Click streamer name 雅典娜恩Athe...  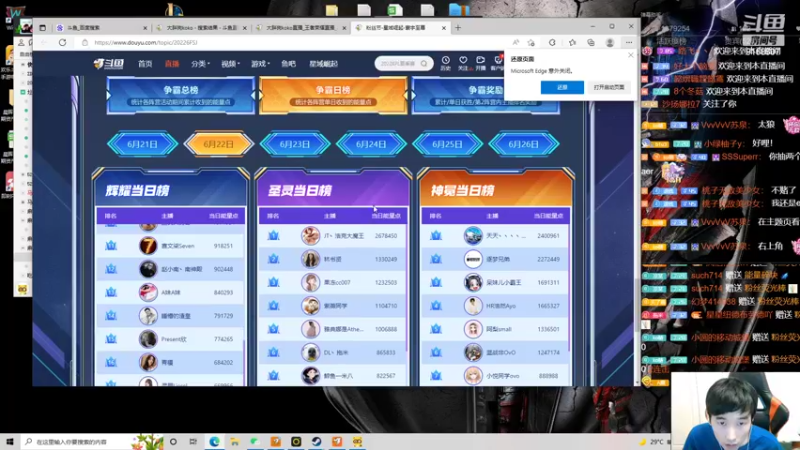point(344,329)
